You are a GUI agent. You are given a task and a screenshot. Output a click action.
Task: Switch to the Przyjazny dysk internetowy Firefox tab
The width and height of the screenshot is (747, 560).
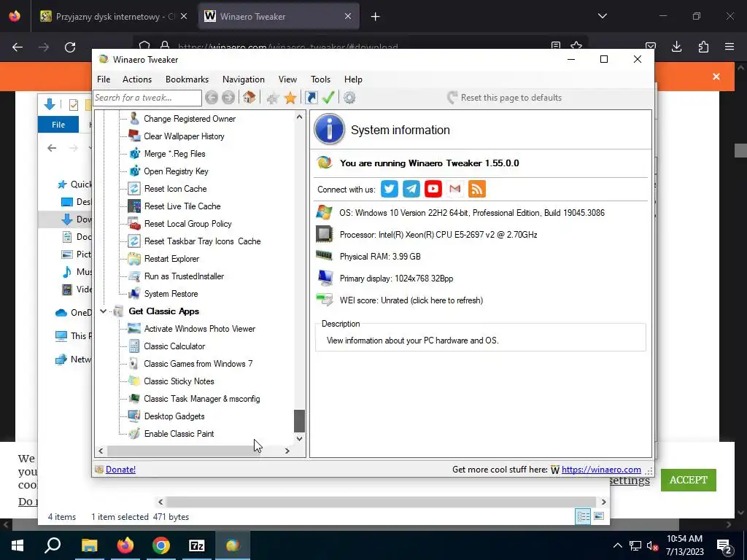[113, 16]
